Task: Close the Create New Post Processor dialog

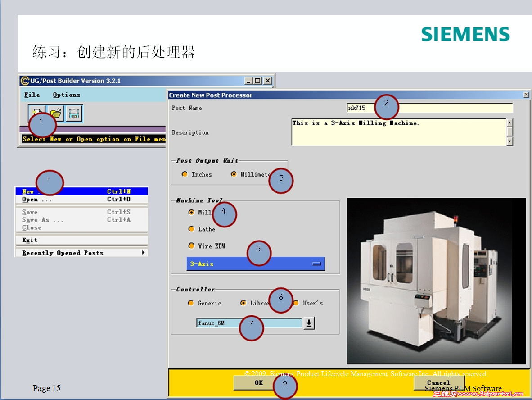Action: pos(526,95)
